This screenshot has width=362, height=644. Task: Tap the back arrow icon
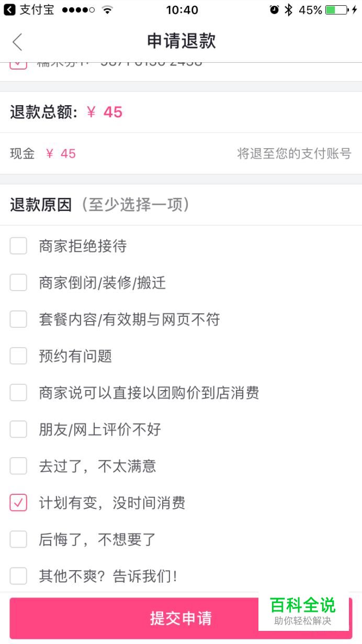[18, 42]
